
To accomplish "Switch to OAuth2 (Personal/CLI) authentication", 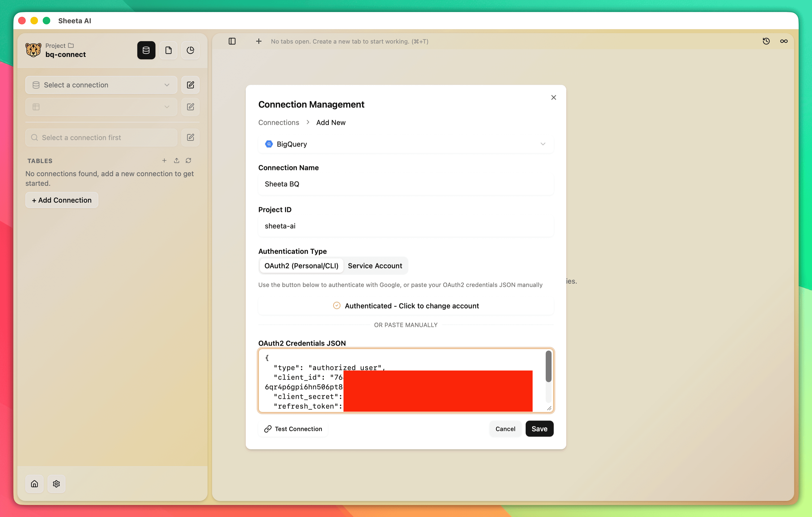I will click(x=301, y=266).
